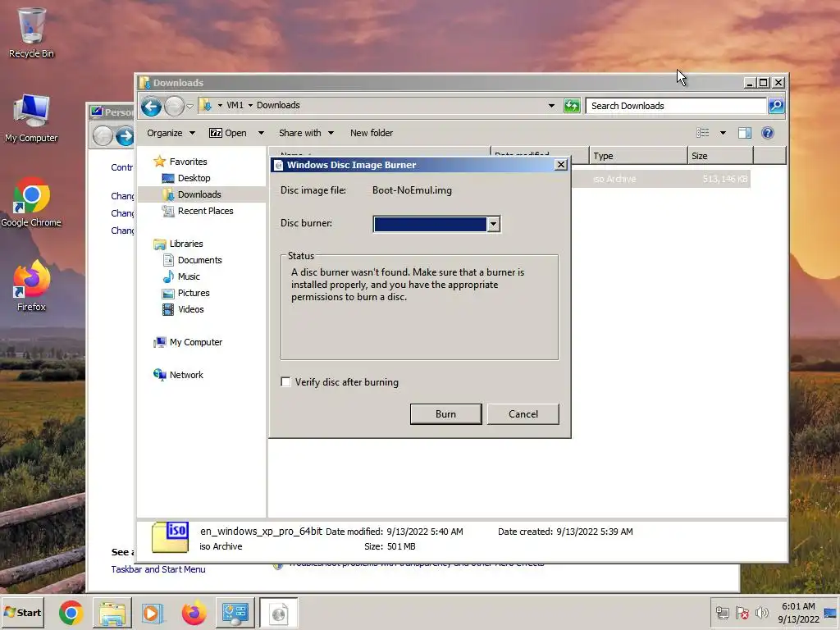
Task: Launch Windows Media Player from taskbar
Action: click(x=152, y=613)
